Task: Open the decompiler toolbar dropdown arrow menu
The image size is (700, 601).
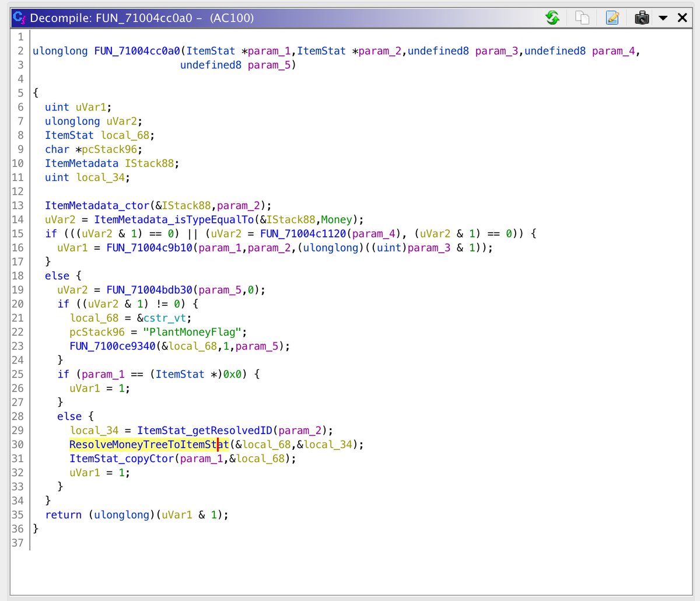Action: point(663,18)
